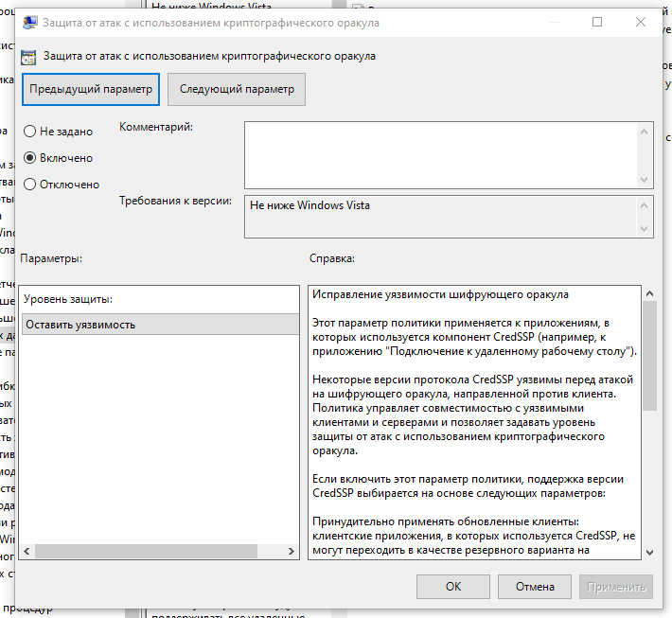The image size is (672, 618).
Task: Click the help text vertical scrollbar thumb
Action: click(x=649, y=355)
